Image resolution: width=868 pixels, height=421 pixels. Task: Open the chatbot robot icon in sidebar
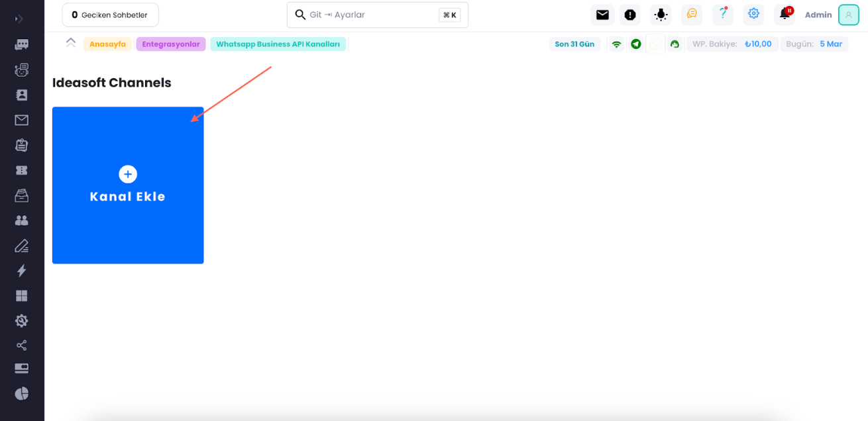click(22, 70)
